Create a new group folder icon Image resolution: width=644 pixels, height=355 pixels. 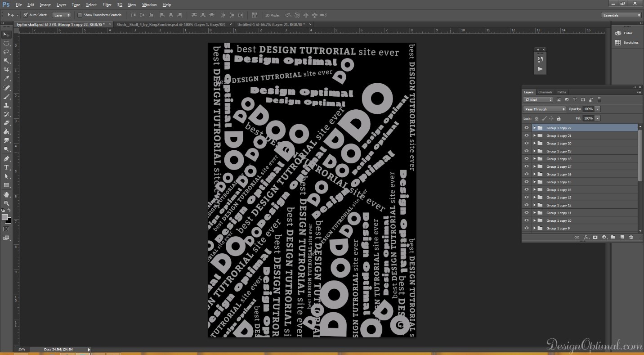click(613, 237)
